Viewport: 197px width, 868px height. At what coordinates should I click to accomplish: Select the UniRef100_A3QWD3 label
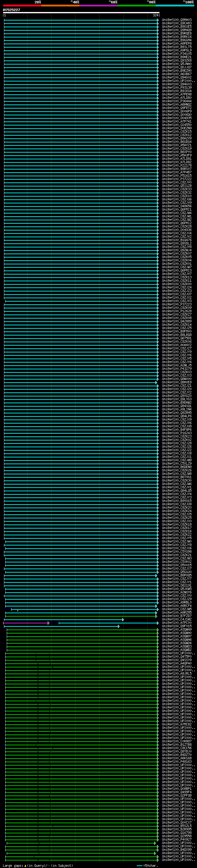click(x=177, y=646)
